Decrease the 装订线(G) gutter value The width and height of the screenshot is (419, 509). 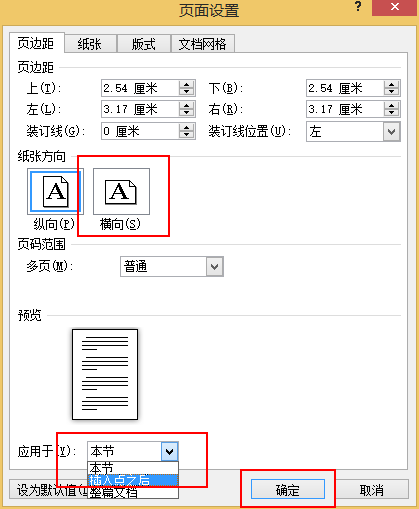click(187, 135)
